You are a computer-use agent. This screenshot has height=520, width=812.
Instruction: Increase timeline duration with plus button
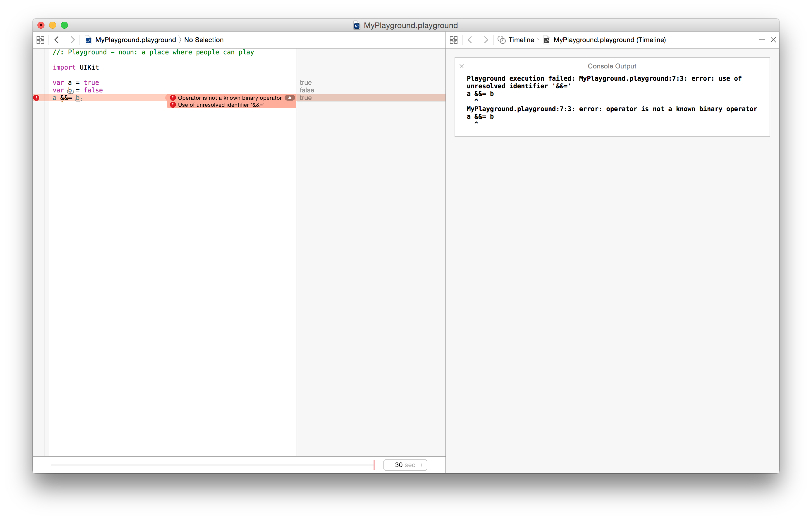[x=422, y=465]
